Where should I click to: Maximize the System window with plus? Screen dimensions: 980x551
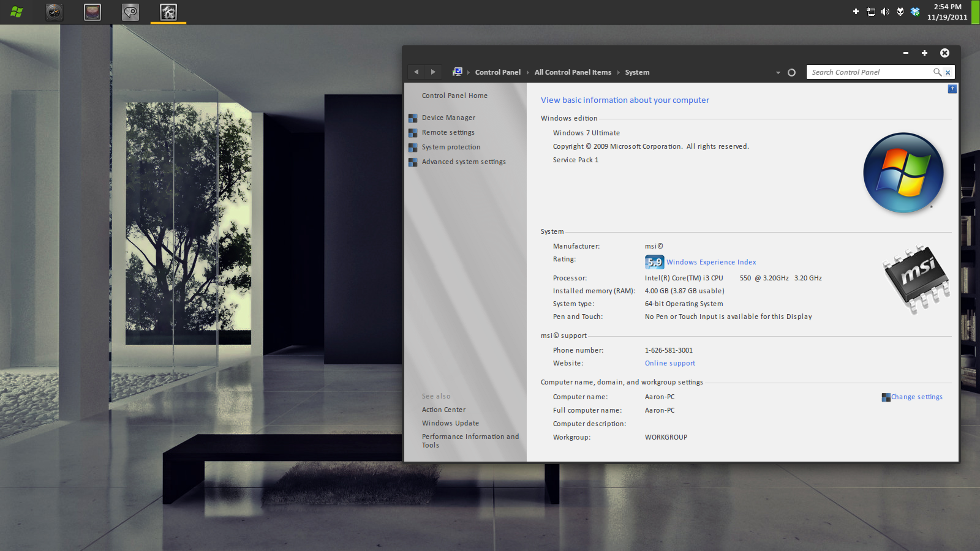click(924, 53)
